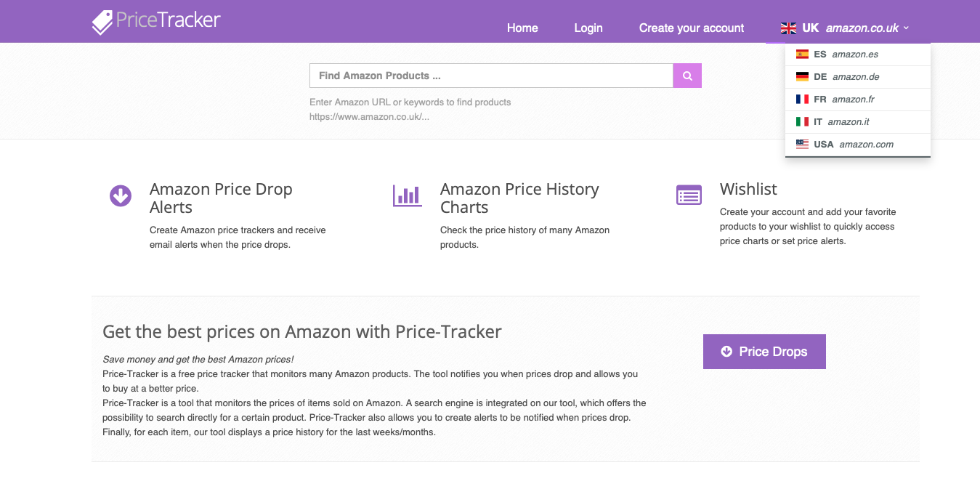This screenshot has width=980, height=489.
Task: Open the Create your account link
Action: pos(691,28)
